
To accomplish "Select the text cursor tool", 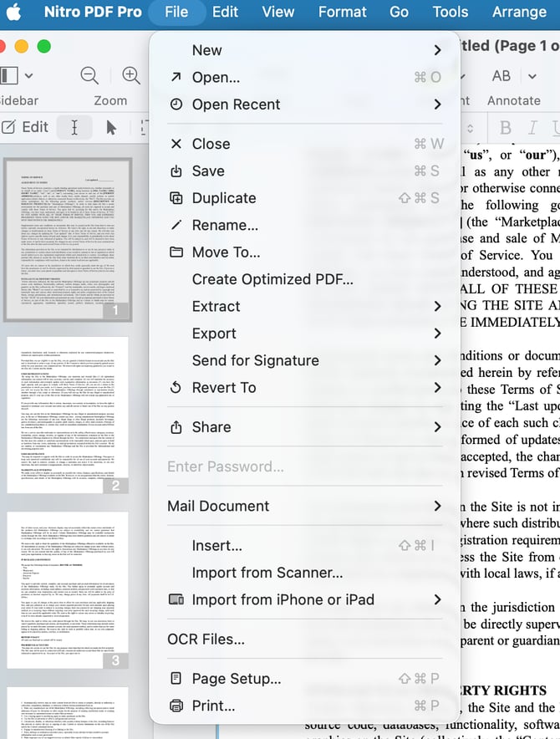I will click(x=74, y=127).
